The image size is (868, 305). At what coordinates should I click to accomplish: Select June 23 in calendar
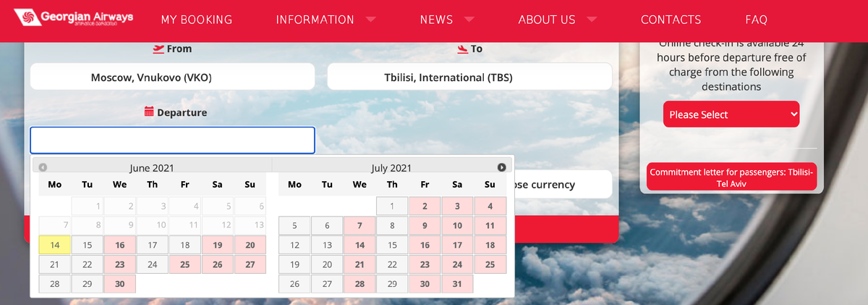coord(120,264)
